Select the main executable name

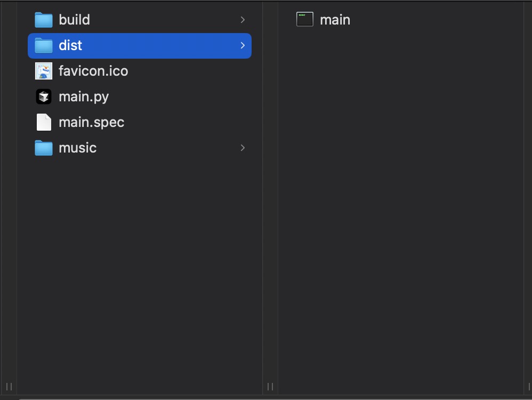(x=335, y=20)
